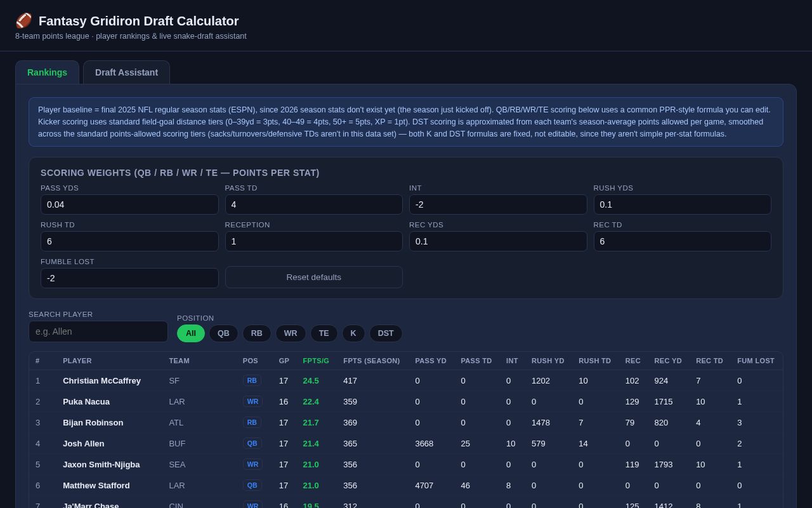Click the football emoji in the title
Image resolution: width=812 pixels, height=508 pixels.
(23, 21)
